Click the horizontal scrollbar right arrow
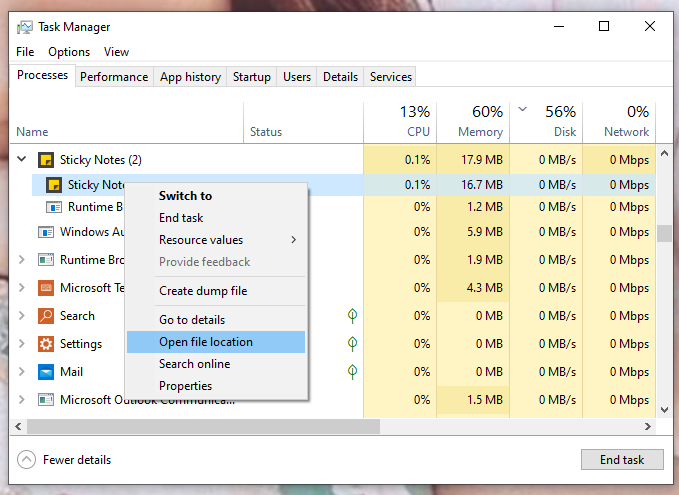The width and height of the screenshot is (679, 495). point(648,427)
